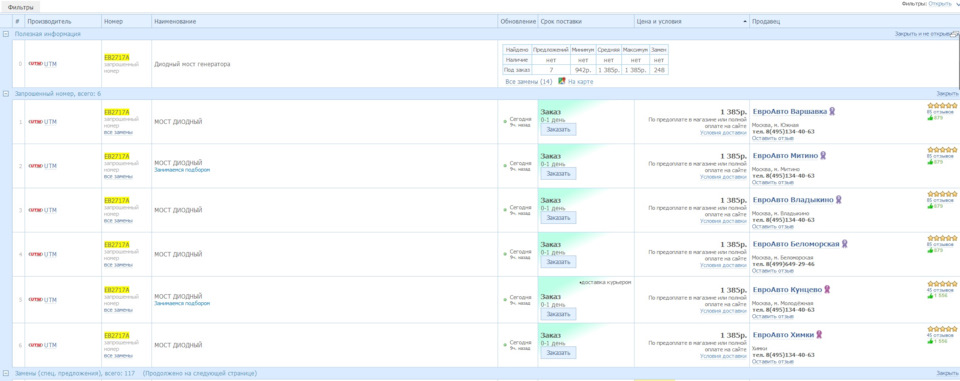Click star rating of ЕвроАвто Беломорская
This screenshot has height=381, width=960.
pyautogui.click(x=942, y=238)
